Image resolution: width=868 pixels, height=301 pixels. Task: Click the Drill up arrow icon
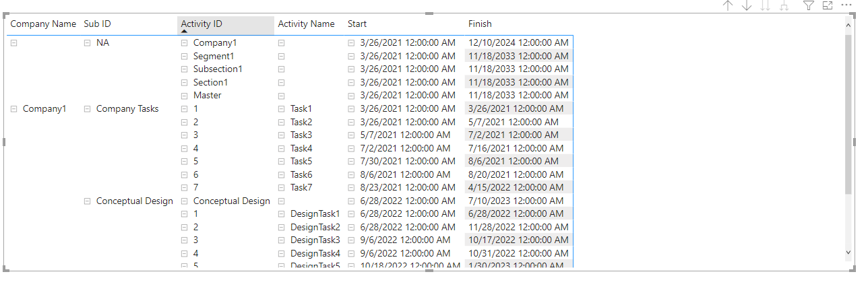pyautogui.click(x=728, y=5)
